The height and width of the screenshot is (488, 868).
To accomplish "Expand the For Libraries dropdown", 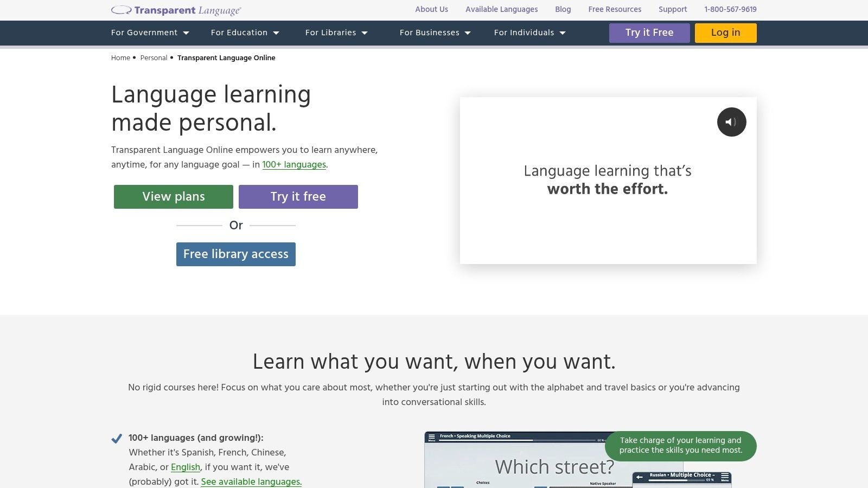I will pos(336,33).
